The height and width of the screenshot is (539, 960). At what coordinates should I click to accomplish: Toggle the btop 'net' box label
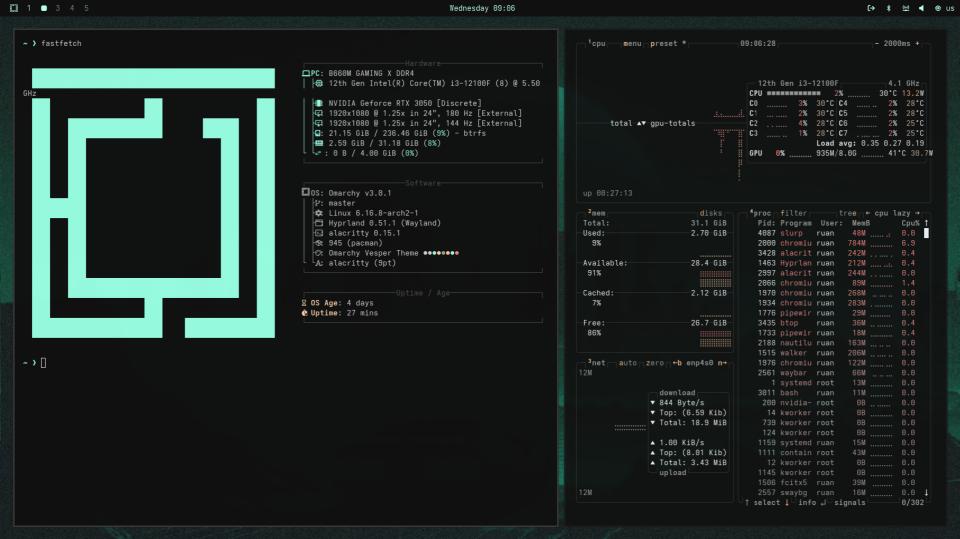coord(596,363)
